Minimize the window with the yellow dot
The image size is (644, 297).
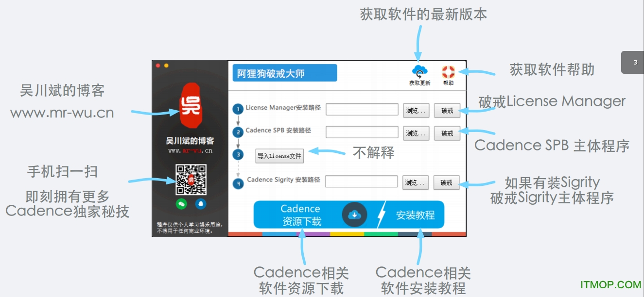click(166, 66)
